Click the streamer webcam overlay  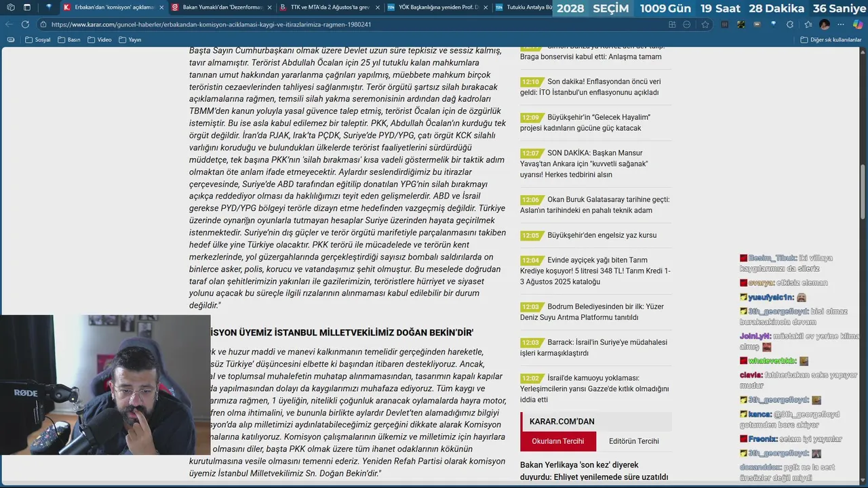click(x=105, y=384)
